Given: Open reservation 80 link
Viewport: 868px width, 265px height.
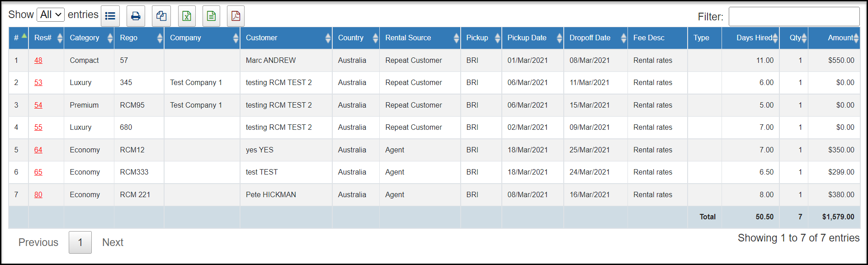Looking at the screenshot, I should tap(38, 194).
